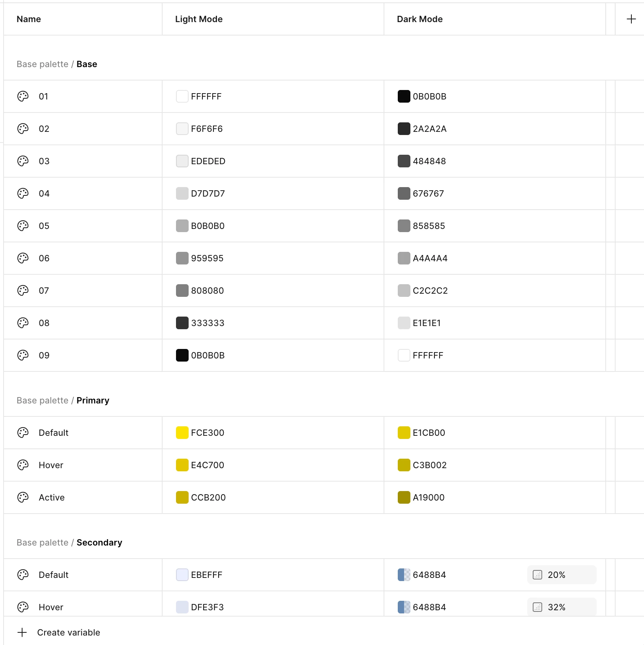The width and height of the screenshot is (644, 645).
Task: Open the 959595 color swatch
Action: tap(182, 258)
